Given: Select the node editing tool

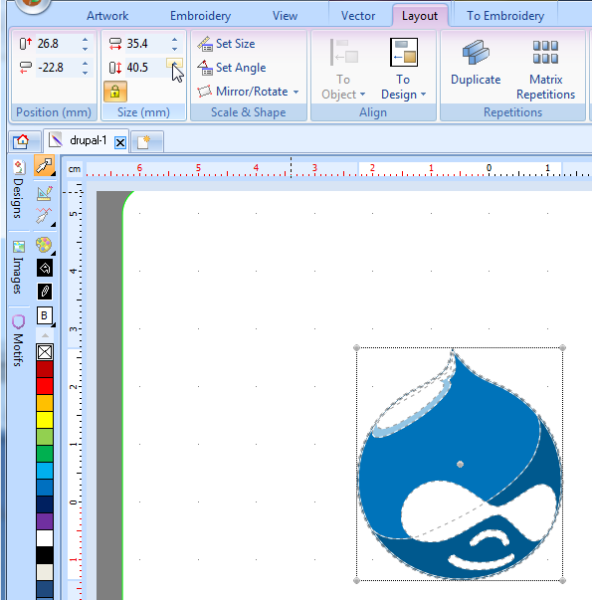Looking at the screenshot, I should 44,217.
